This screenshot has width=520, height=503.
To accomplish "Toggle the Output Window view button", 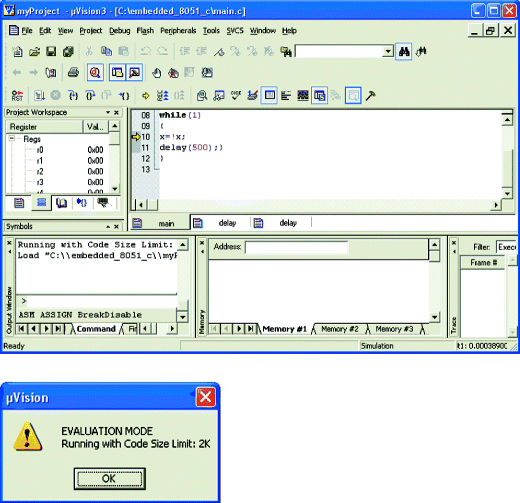I will 135,72.
